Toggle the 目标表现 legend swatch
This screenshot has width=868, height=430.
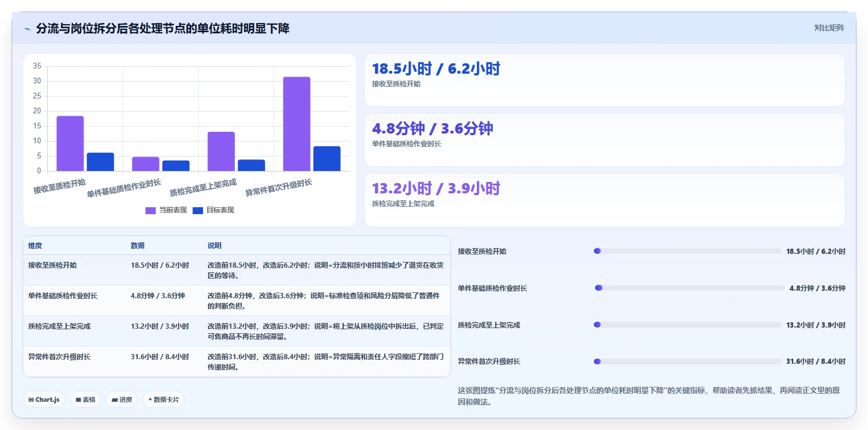(198, 211)
